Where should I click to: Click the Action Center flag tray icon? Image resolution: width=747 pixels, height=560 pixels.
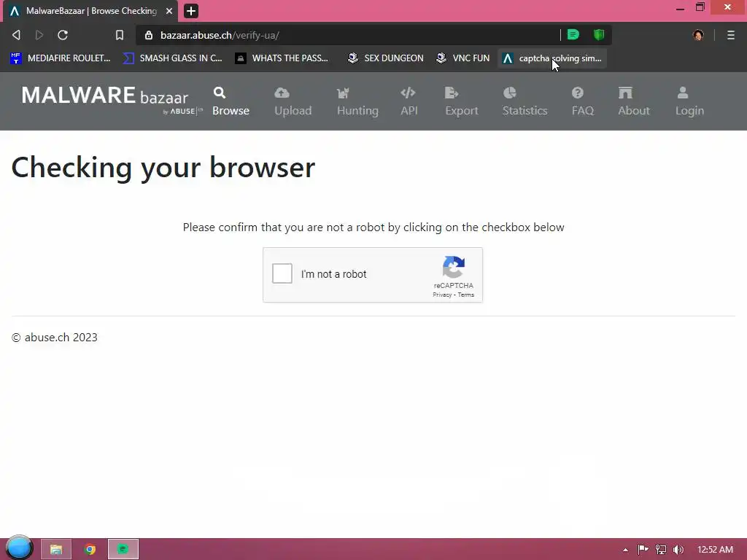(x=643, y=550)
